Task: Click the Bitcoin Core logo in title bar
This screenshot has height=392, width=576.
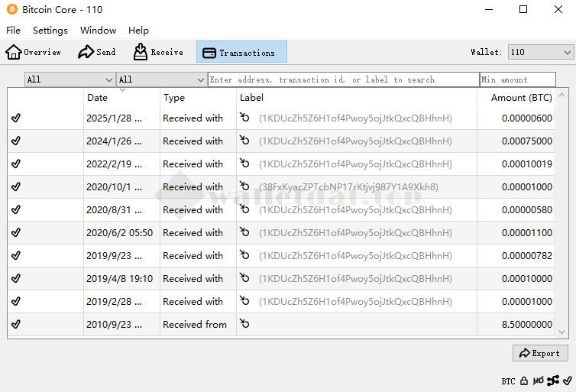Action: tap(12, 10)
